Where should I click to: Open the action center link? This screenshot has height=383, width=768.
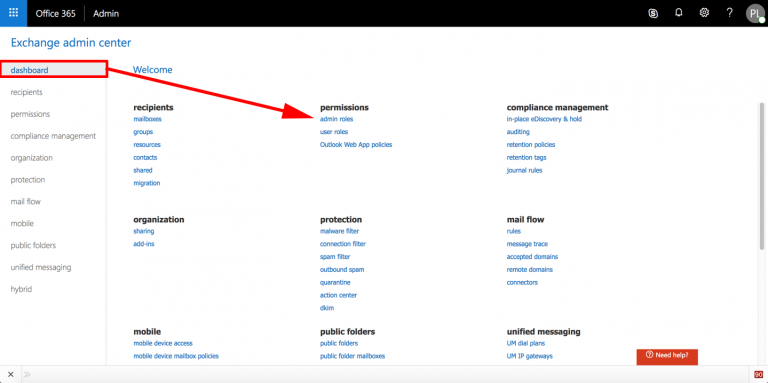[x=338, y=295]
